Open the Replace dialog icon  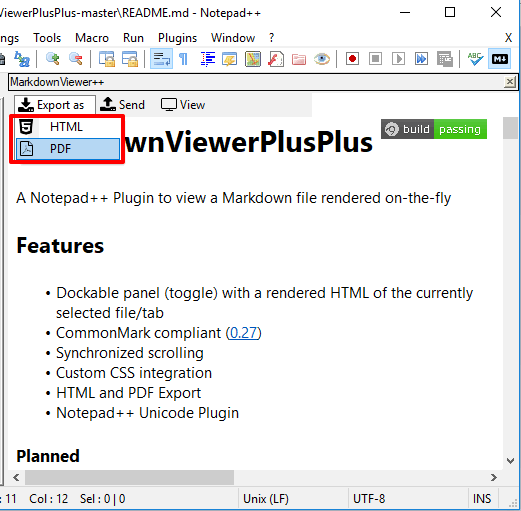click(x=22, y=59)
